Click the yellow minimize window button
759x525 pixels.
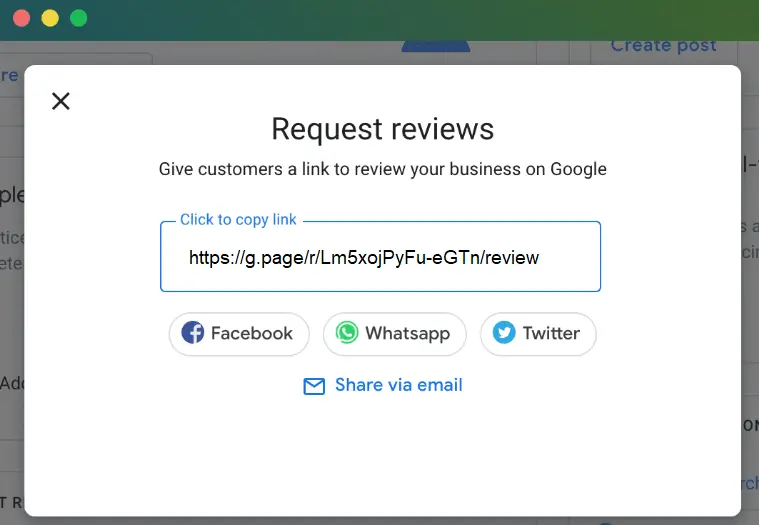(50, 18)
